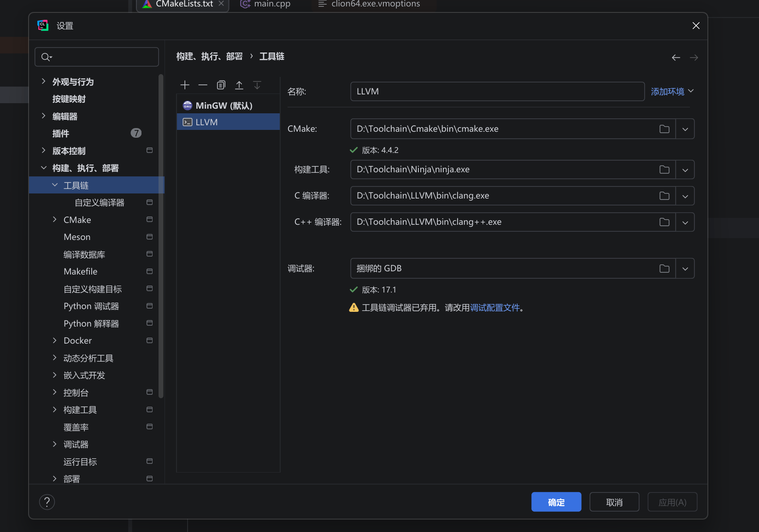Click project-level icon beside 版本控制
The height and width of the screenshot is (532, 759).
click(149, 151)
